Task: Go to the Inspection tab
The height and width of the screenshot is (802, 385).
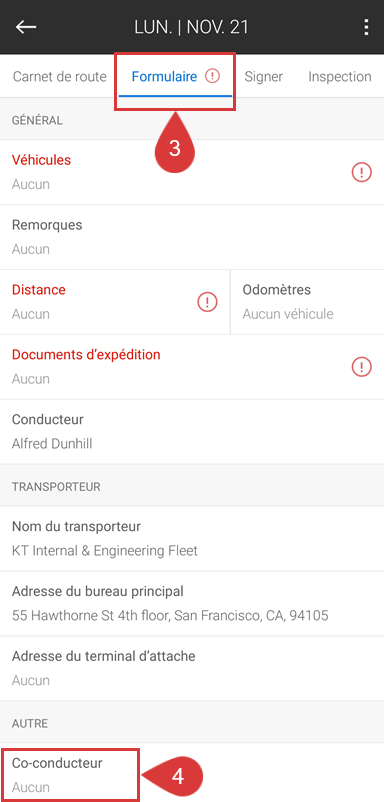Action: (339, 77)
